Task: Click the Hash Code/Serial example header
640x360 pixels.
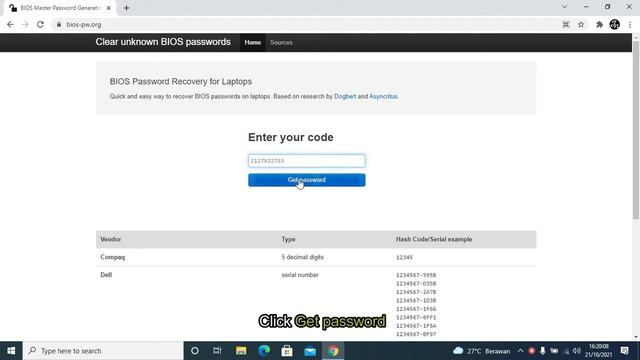Action: pyautogui.click(x=434, y=239)
